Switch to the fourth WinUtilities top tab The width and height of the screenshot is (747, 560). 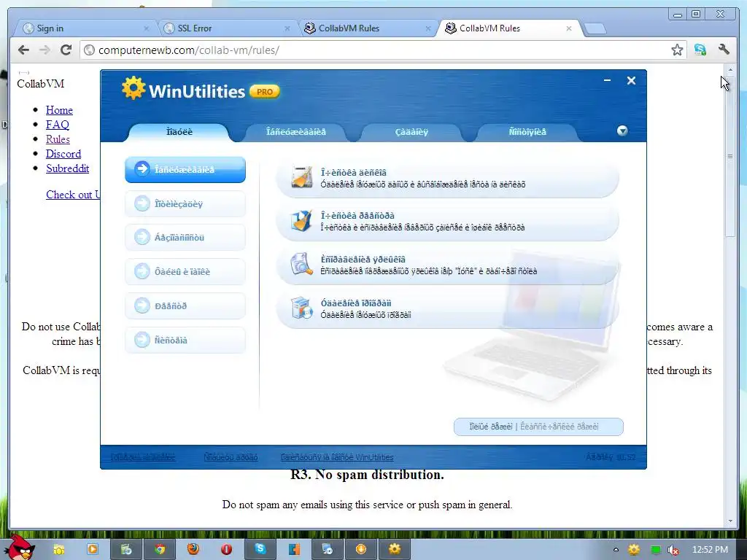pyautogui.click(x=527, y=132)
